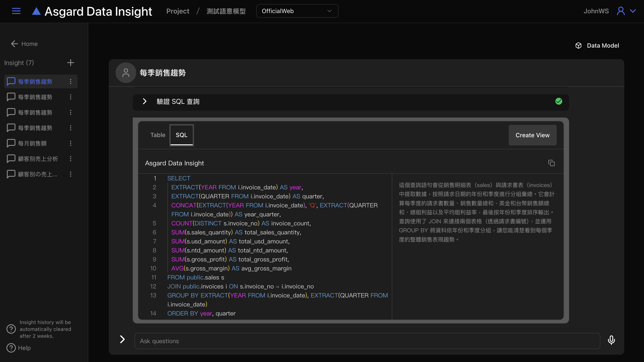The image size is (644, 362).
Task: Open the OfficialWeb dropdown
Action: pos(297,11)
